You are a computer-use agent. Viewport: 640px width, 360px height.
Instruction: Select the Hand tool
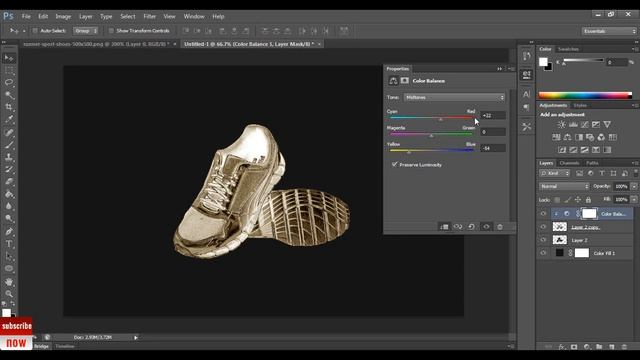(x=9, y=282)
